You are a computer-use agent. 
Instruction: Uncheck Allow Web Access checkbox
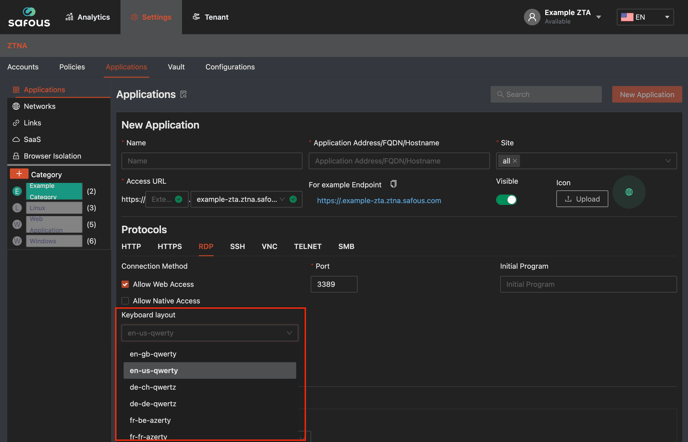point(125,284)
